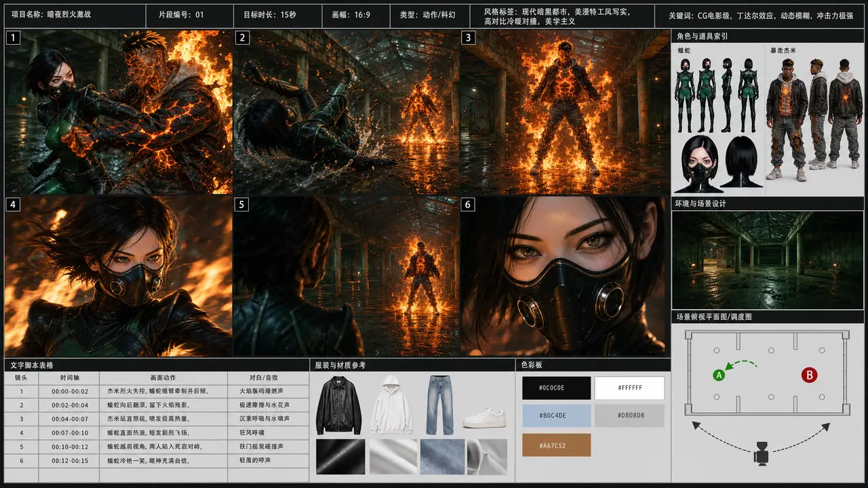Viewport: 868px width, 488px height.
Task: Click the warehouse environment design image
Action: (x=768, y=260)
